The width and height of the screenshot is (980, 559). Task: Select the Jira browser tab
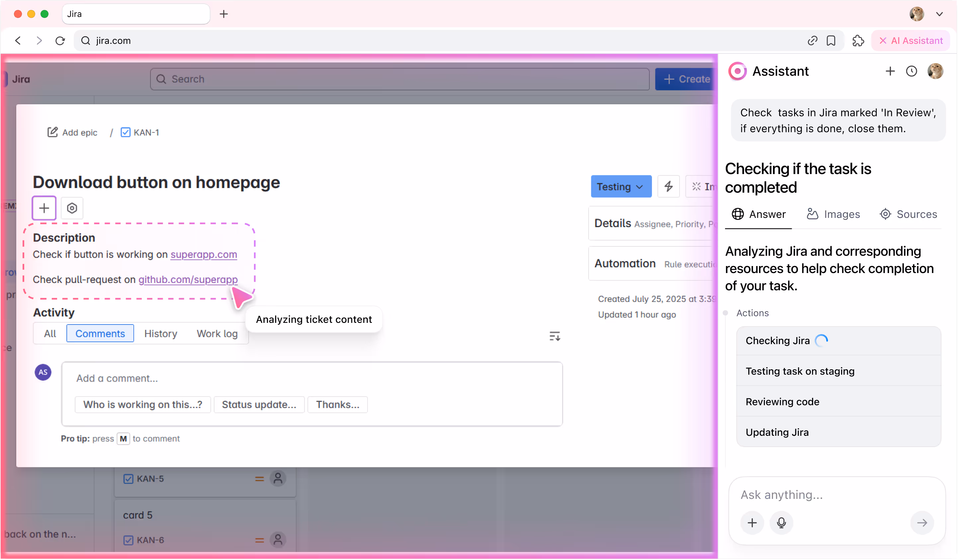(x=136, y=14)
